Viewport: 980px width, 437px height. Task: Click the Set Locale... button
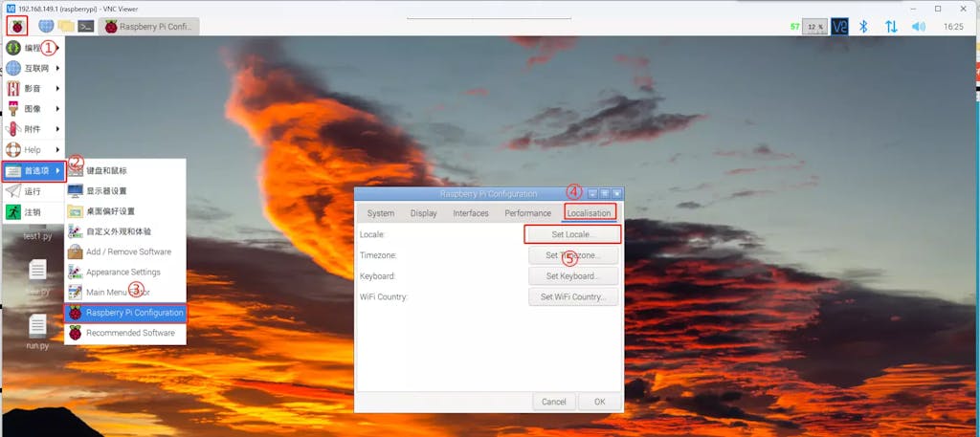[573, 234]
